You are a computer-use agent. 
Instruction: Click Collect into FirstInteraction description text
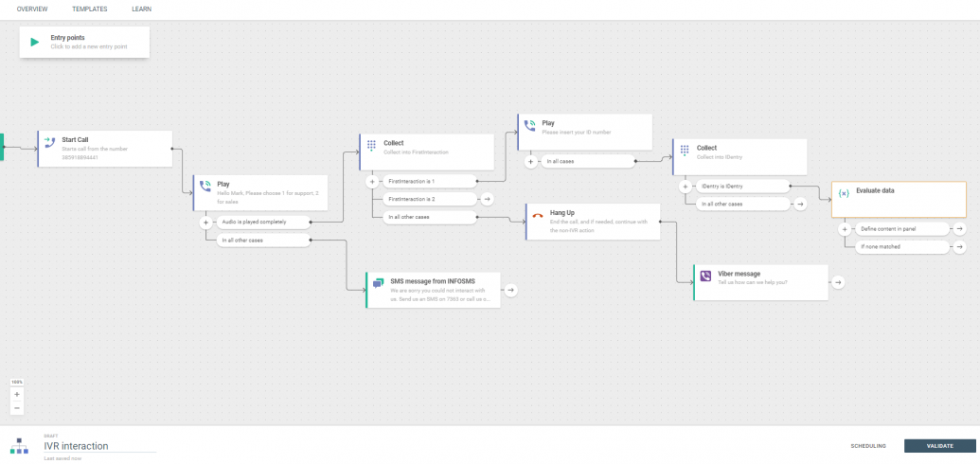(416, 152)
